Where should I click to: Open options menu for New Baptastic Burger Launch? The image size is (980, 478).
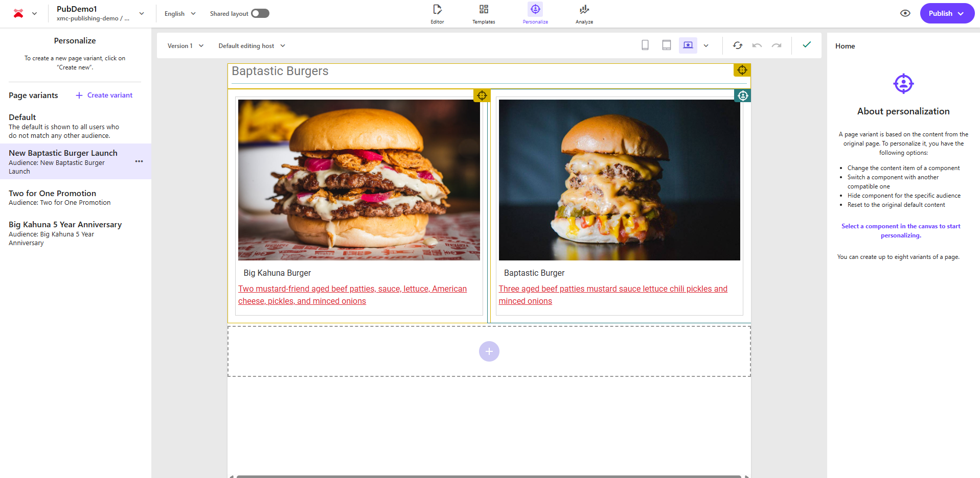pyautogui.click(x=139, y=161)
